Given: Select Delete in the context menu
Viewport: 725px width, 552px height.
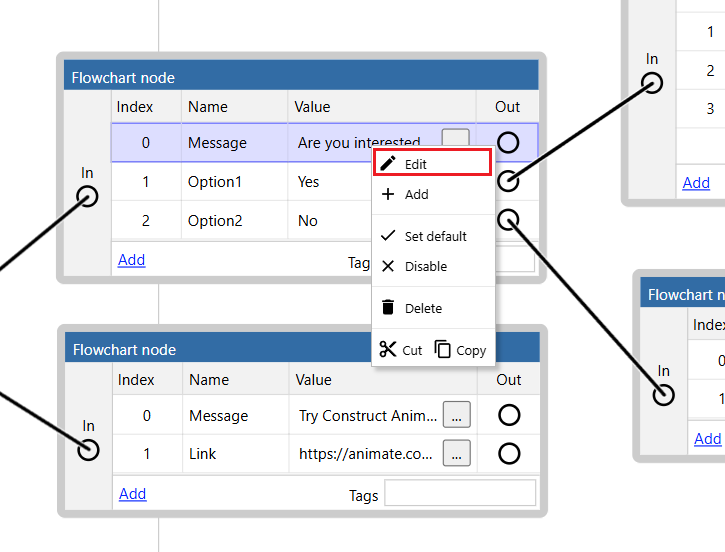Looking at the screenshot, I should pos(423,308).
